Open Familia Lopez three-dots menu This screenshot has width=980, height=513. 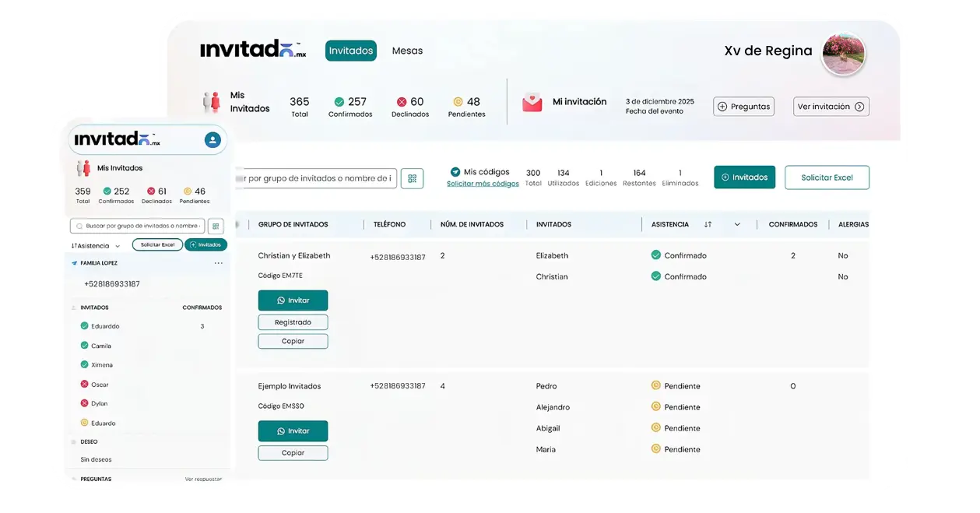(219, 263)
